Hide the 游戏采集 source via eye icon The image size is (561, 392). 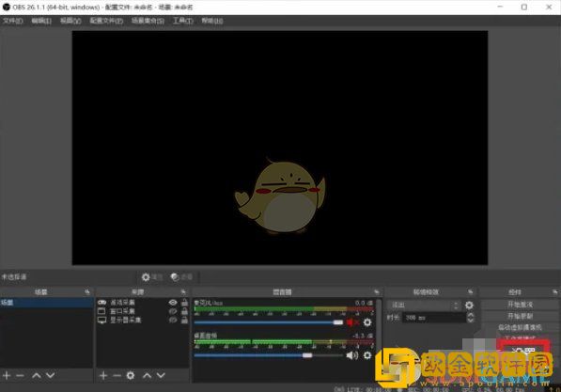173,303
